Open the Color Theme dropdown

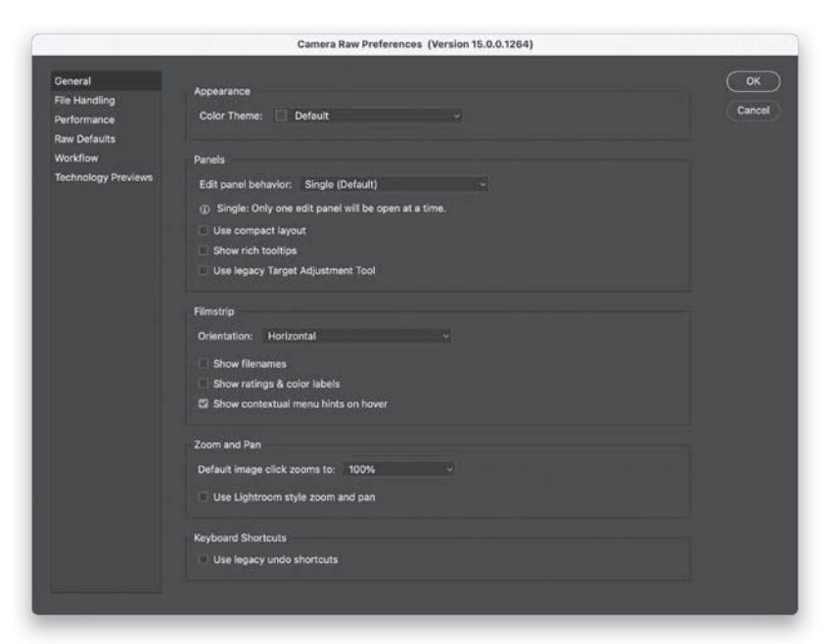click(x=376, y=115)
